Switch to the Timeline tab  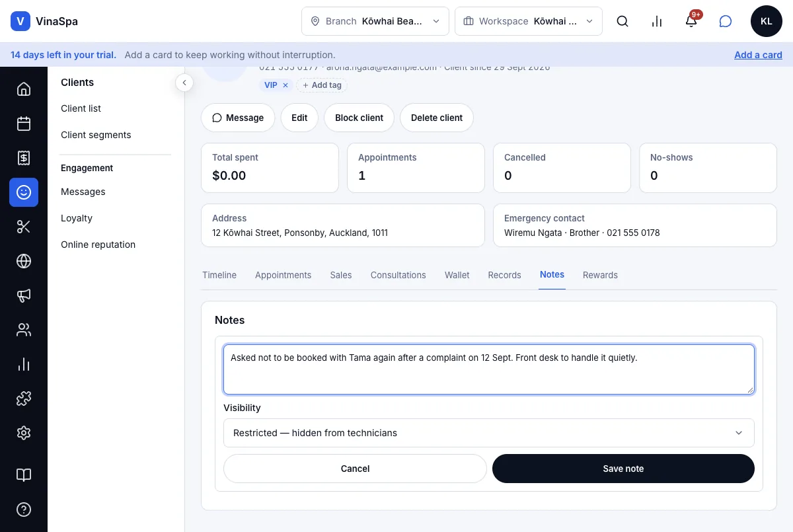click(219, 275)
